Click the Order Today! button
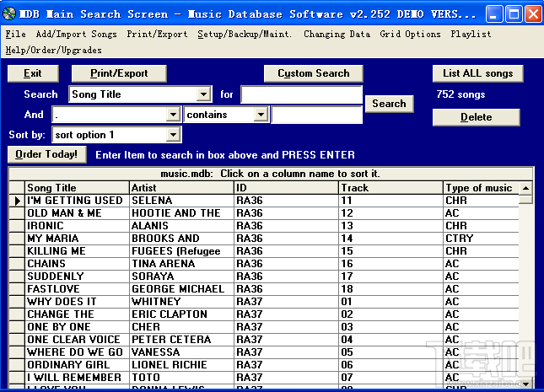 [47, 154]
